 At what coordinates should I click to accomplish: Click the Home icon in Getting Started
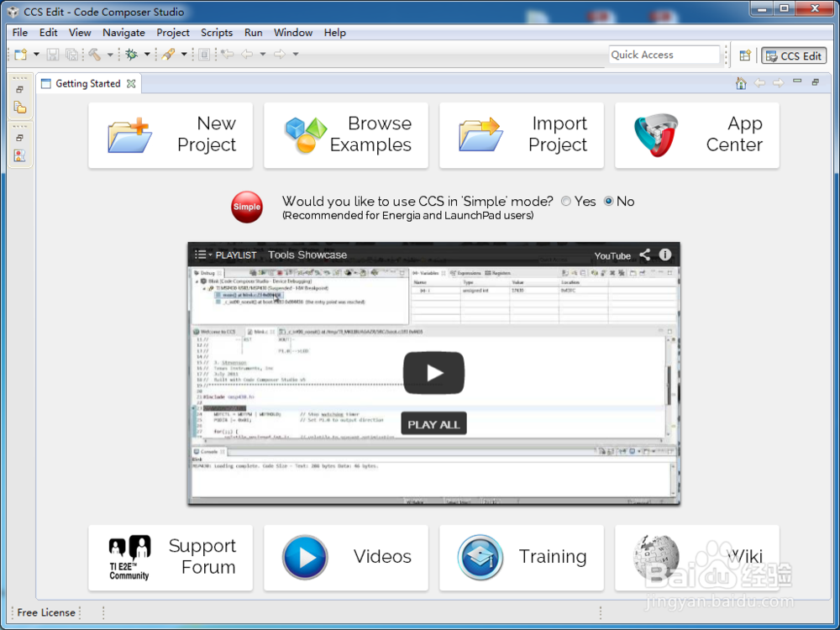click(x=741, y=83)
